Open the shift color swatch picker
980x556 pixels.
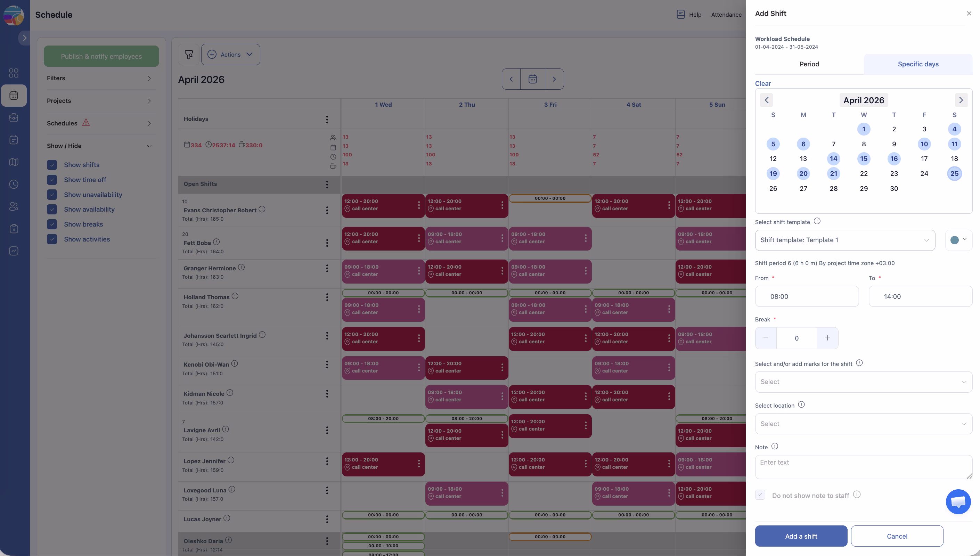pos(958,240)
